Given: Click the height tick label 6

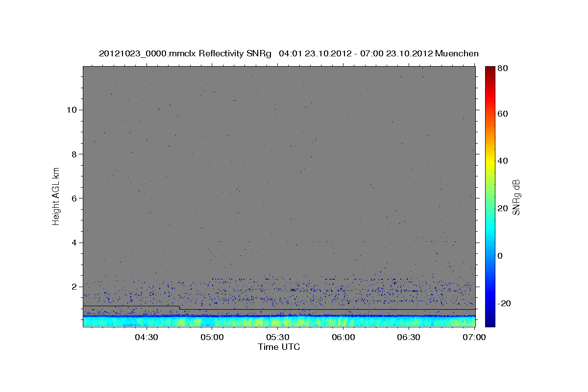Looking at the screenshot, I should (73, 198).
